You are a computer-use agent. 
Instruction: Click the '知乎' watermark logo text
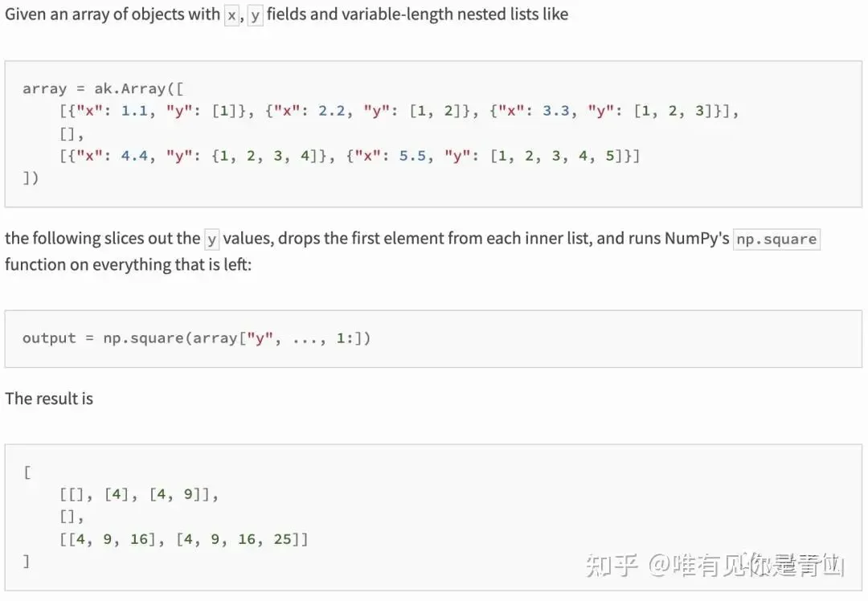click(612, 566)
